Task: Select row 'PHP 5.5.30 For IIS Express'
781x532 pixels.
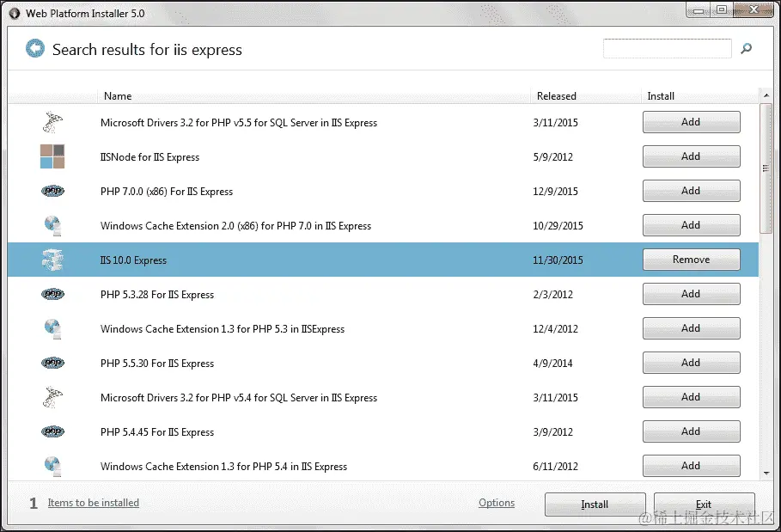Action: [383, 363]
